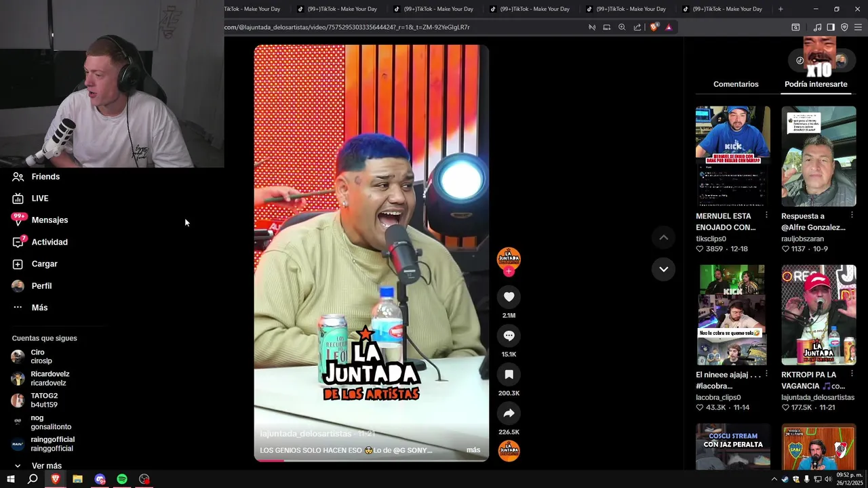
Task: Open Friends in the sidebar
Action: point(37,176)
